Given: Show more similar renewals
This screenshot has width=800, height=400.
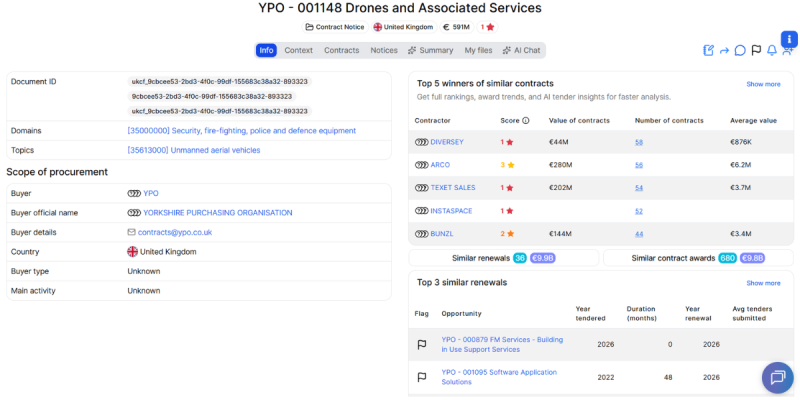Looking at the screenshot, I should click(763, 283).
